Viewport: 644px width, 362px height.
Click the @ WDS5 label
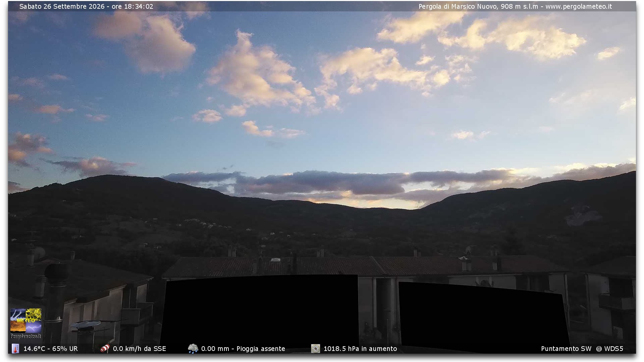(x=609, y=349)
